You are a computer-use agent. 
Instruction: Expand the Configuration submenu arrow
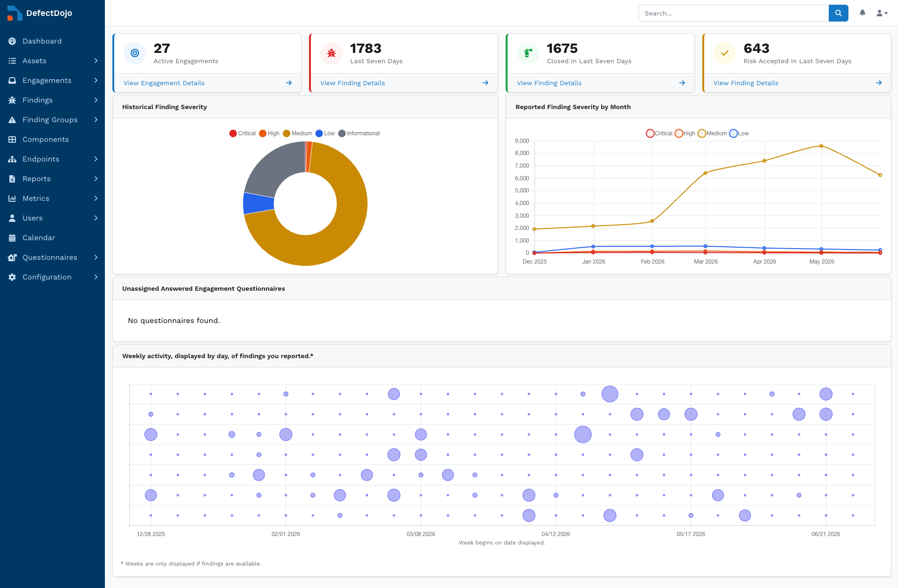(x=96, y=277)
